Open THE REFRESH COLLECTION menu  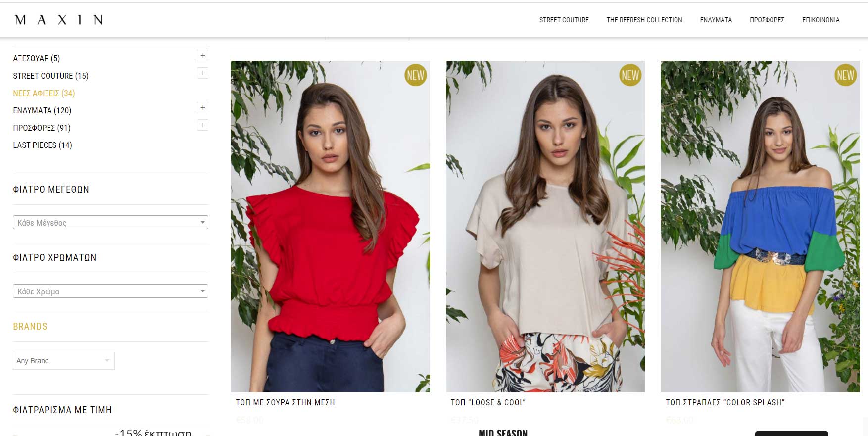(x=644, y=20)
